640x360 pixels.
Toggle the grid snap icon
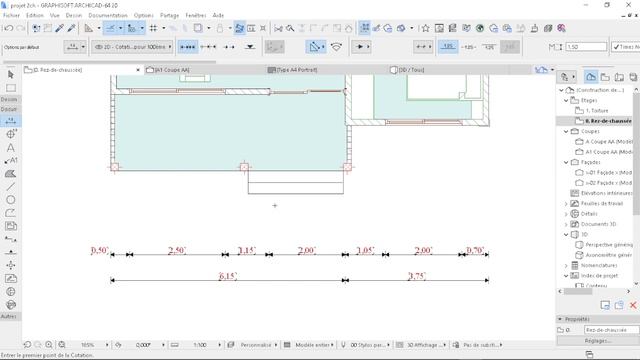click(153, 28)
